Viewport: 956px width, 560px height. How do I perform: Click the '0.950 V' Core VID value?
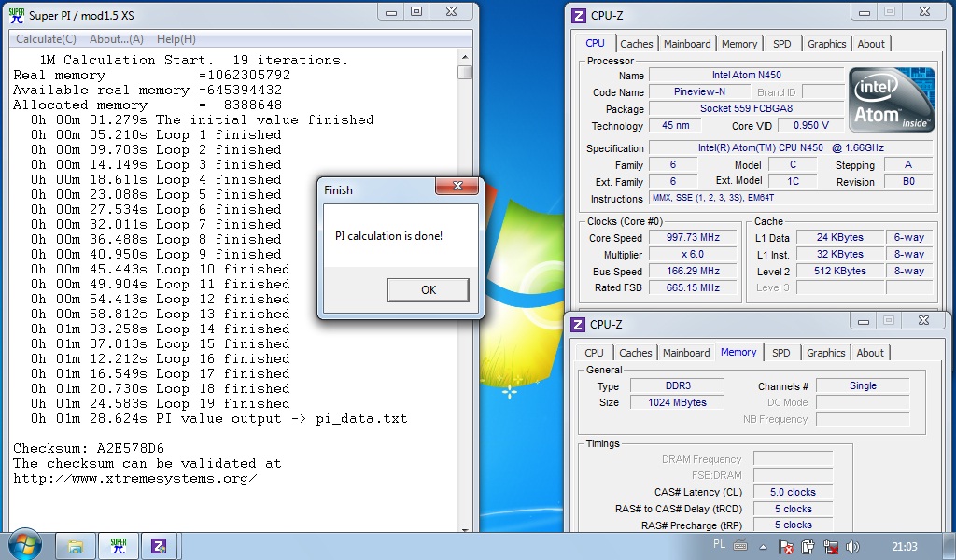click(x=811, y=125)
